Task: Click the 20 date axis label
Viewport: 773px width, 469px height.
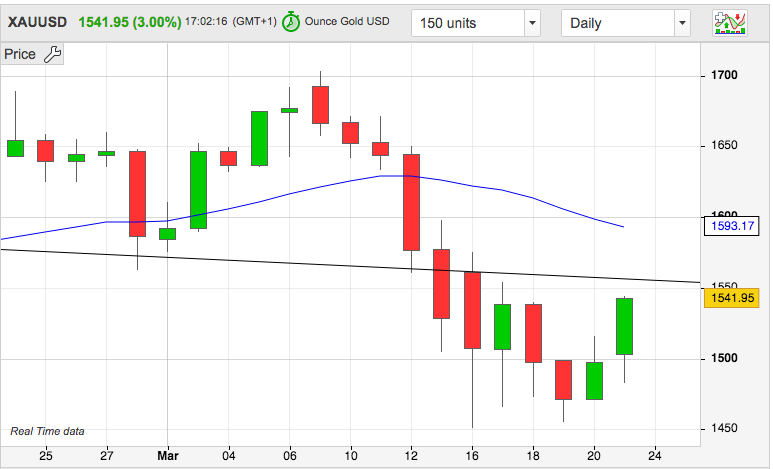Action: coord(594,456)
